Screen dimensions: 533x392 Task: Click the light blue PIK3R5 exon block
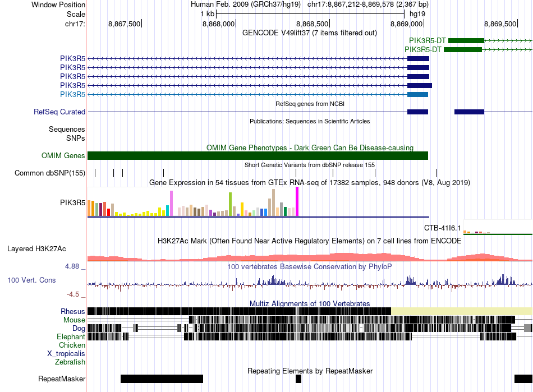417,94
